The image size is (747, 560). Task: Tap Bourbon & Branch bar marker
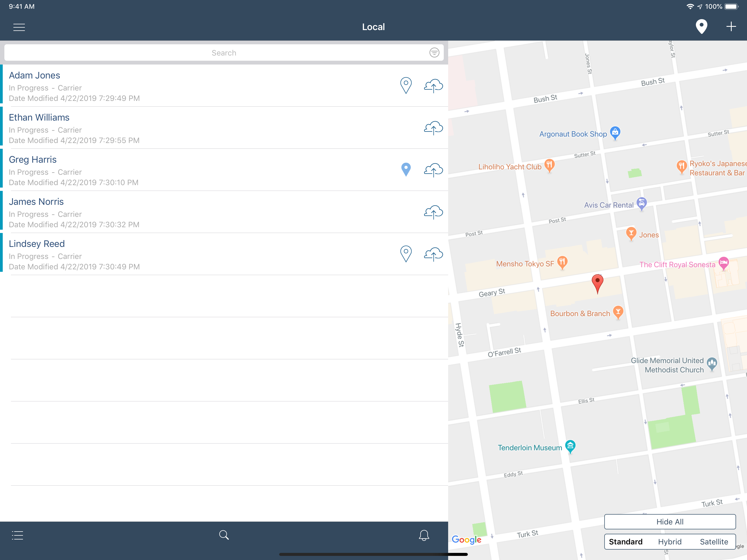pyautogui.click(x=618, y=313)
